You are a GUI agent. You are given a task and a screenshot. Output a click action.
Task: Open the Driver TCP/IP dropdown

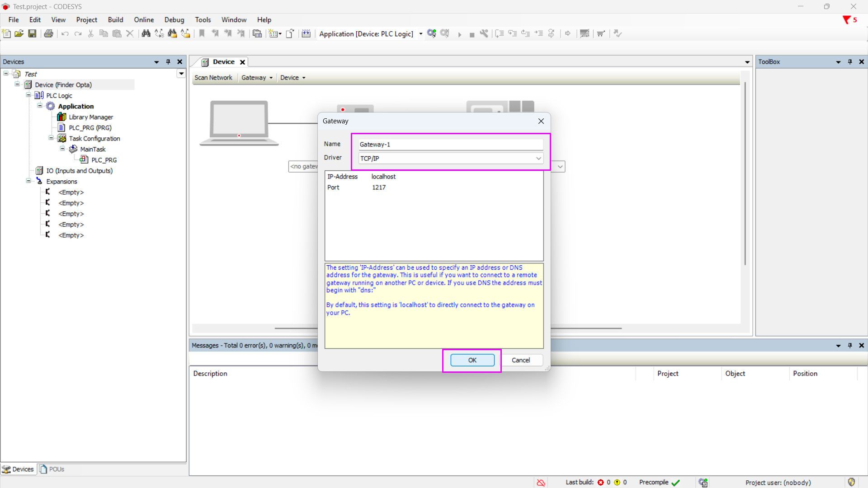click(x=538, y=158)
